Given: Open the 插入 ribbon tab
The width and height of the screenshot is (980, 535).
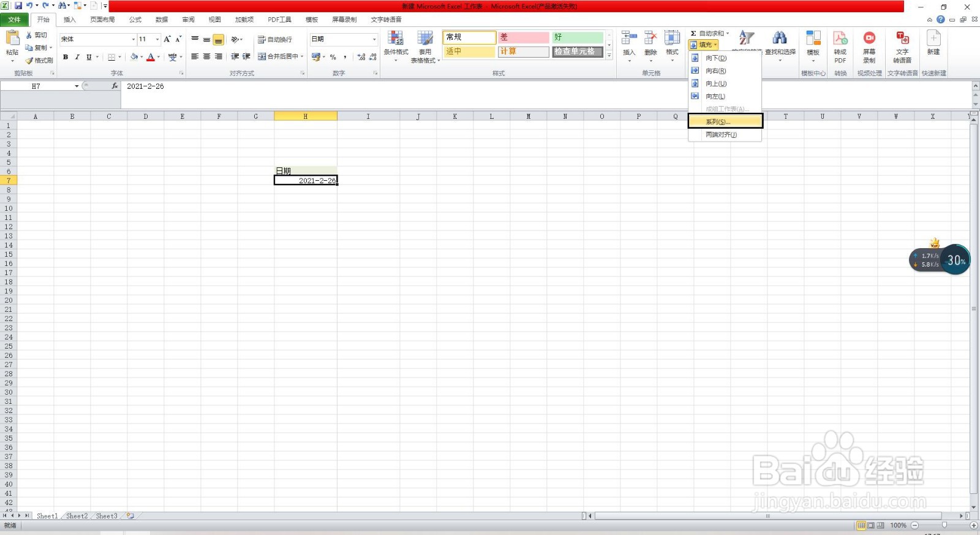Looking at the screenshot, I should tap(69, 20).
